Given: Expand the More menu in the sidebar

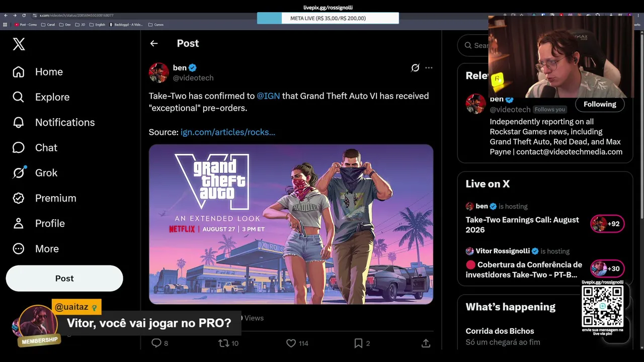Looking at the screenshot, I should (36, 249).
